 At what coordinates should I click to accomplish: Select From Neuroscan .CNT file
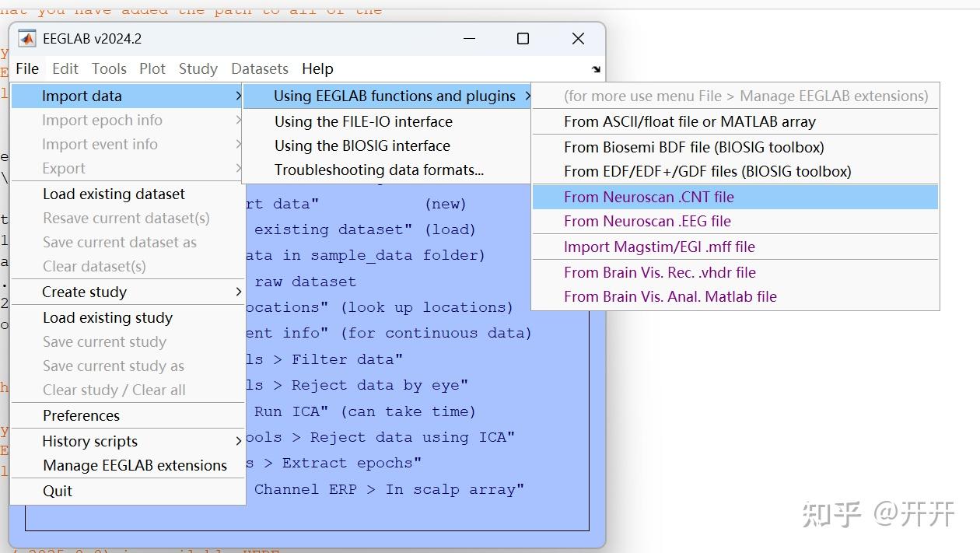pos(736,197)
